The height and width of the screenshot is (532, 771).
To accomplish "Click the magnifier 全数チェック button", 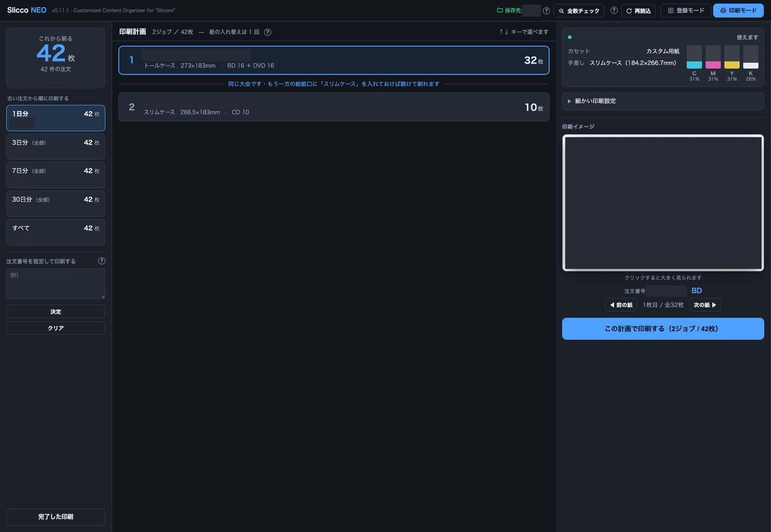I will pyautogui.click(x=579, y=11).
